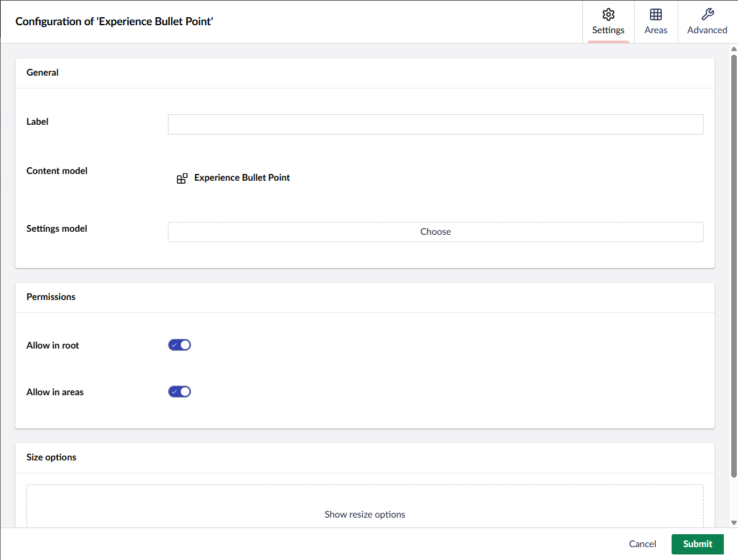This screenshot has width=738, height=560.
Task: Click Show resize options
Action: pyautogui.click(x=365, y=515)
